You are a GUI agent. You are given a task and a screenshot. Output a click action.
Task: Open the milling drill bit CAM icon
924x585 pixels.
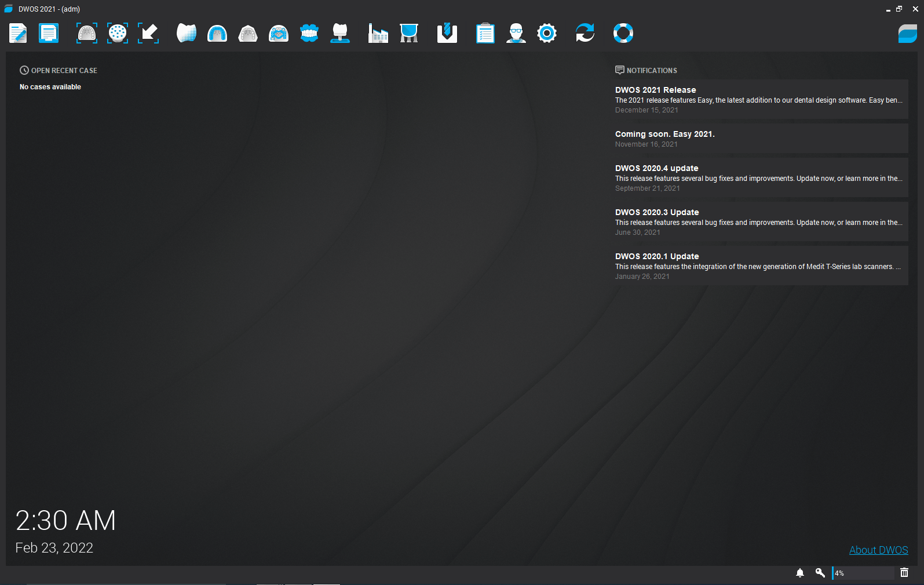point(447,33)
